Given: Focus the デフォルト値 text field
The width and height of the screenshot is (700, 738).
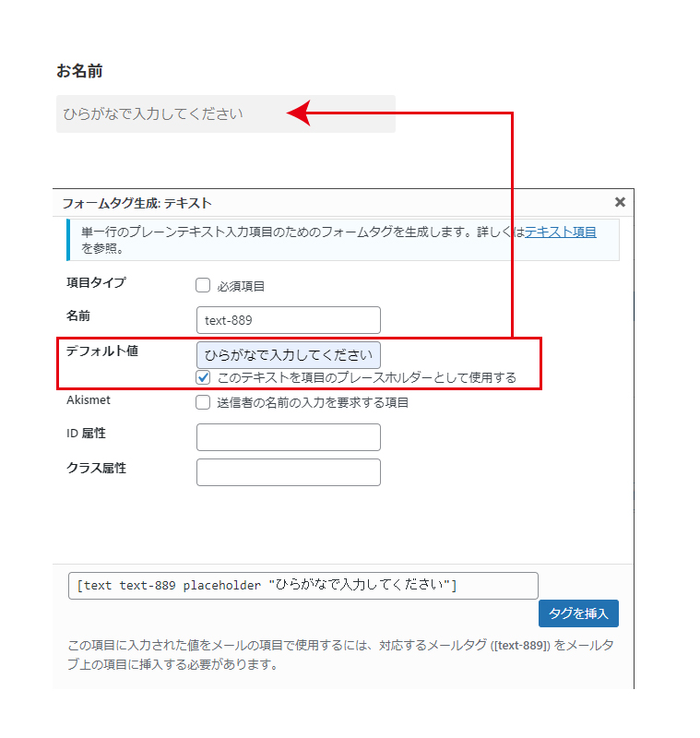Looking at the screenshot, I should (288, 355).
